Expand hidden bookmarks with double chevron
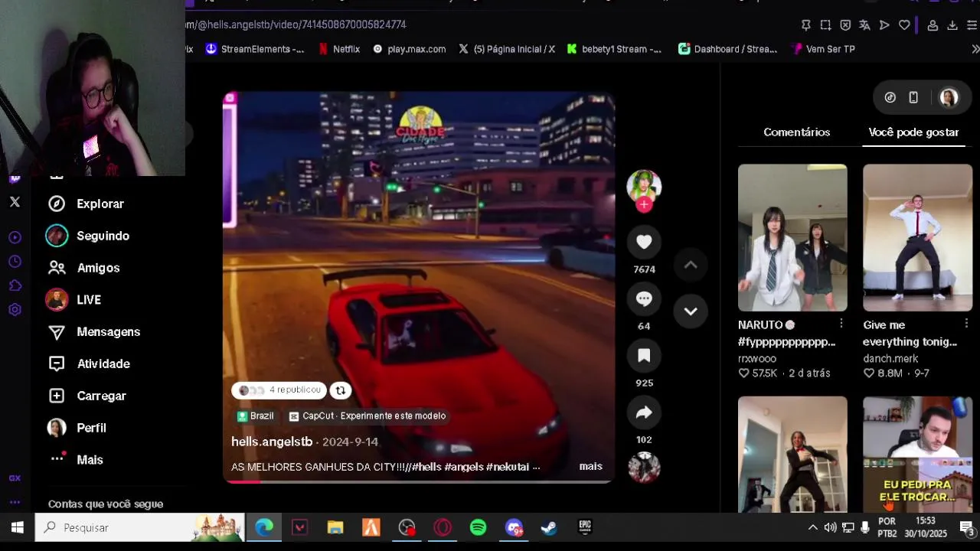 coord(975,49)
